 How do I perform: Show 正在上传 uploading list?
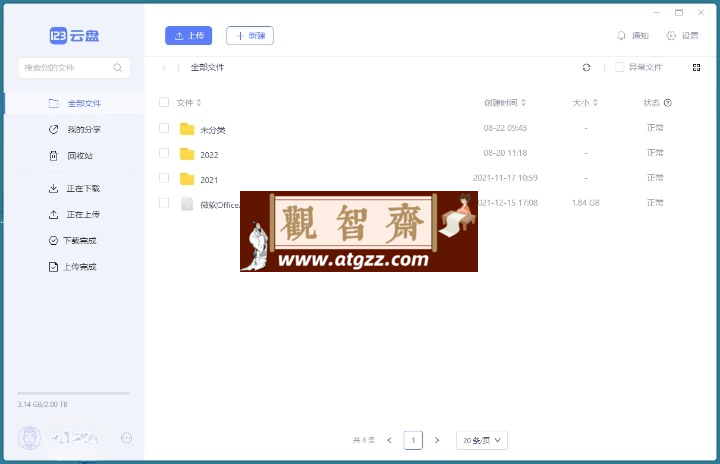(x=74, y=215)
